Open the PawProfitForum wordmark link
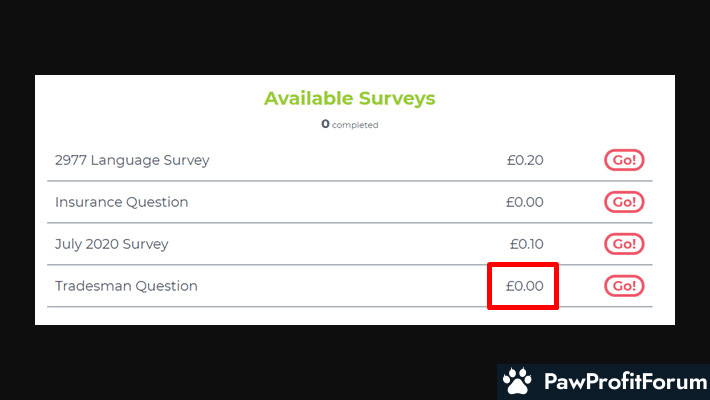 click(x=625, y=381)
